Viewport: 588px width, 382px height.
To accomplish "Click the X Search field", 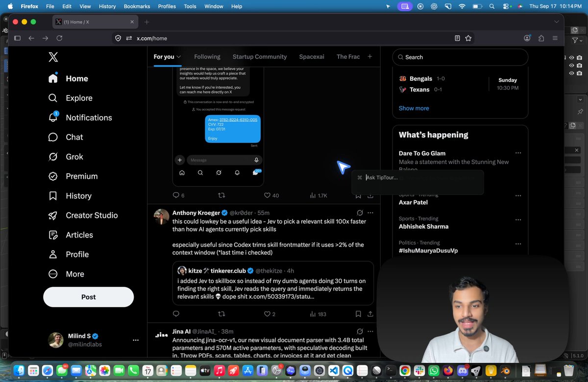I will [460, 57].
